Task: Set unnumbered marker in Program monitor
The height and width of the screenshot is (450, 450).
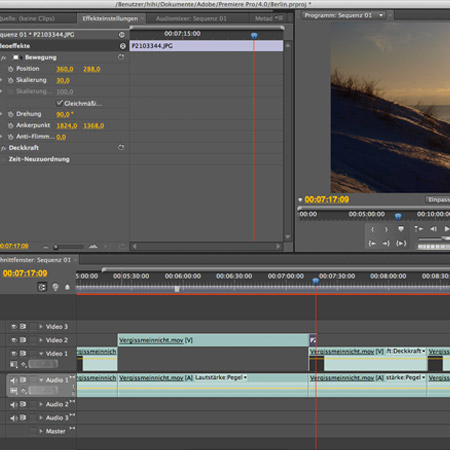Action: click(x=401, y=229)
